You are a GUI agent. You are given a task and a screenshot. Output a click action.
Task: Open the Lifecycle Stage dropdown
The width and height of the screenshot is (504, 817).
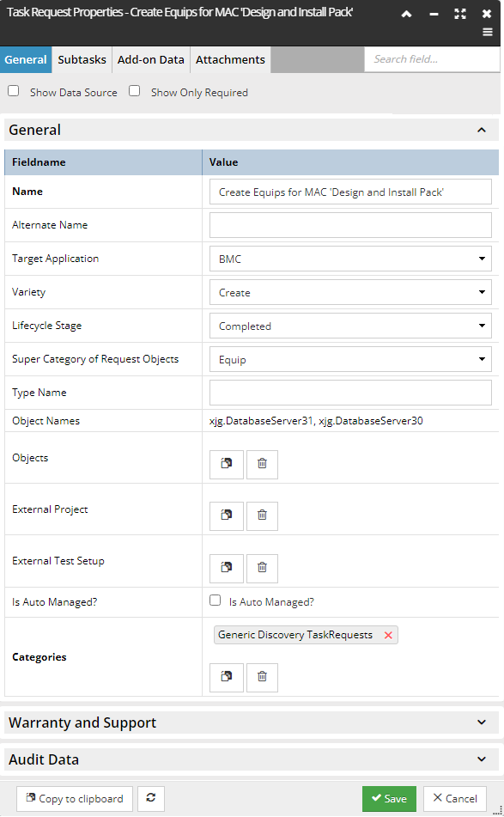[350, 326]
